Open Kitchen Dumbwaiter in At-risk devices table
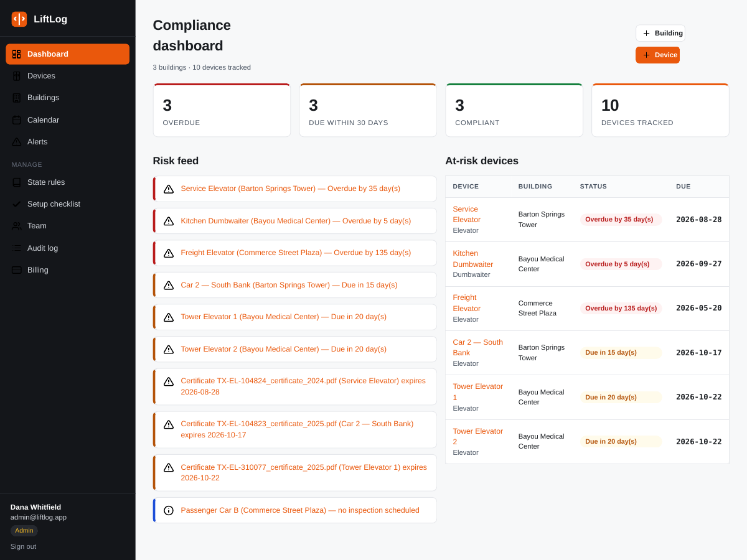This screenshot has height=560, width=747. point(473,259)
